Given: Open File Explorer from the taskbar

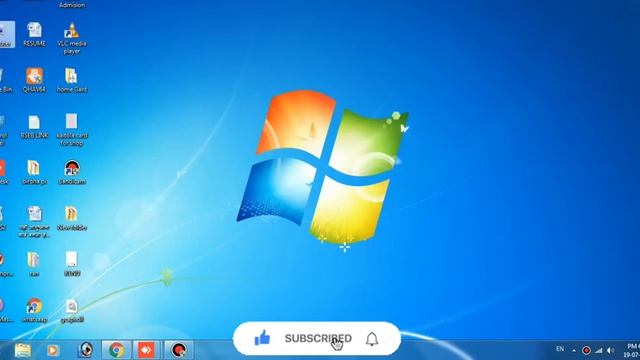Looking at the screenshot, I should pyautogui.click(x=23, y=350).
